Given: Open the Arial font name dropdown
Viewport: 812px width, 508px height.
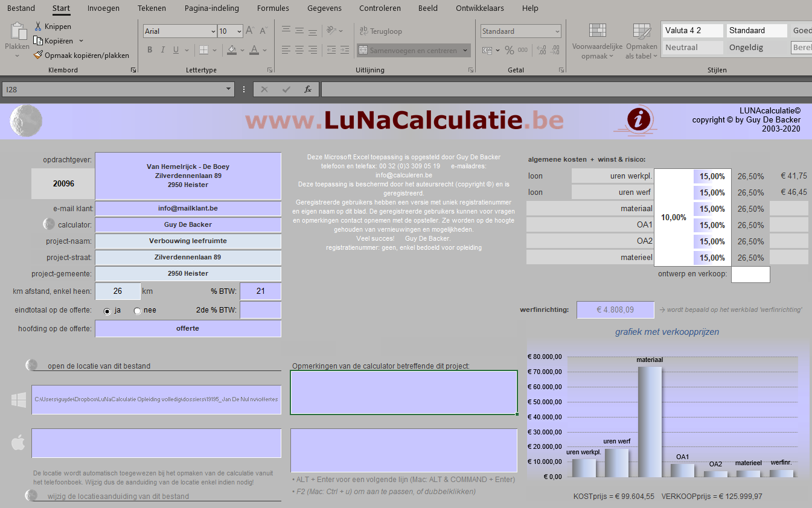Looking at the screenshot, I should (x=213, y=31).
